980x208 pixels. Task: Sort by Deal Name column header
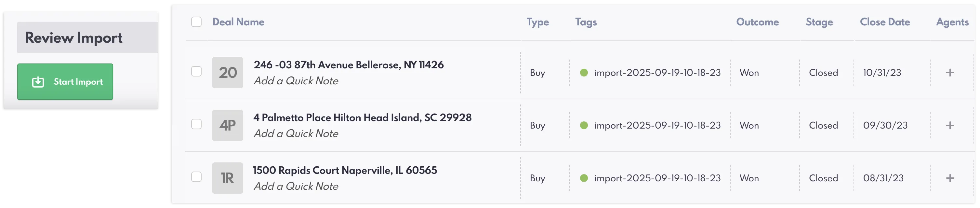pos(239,22)
